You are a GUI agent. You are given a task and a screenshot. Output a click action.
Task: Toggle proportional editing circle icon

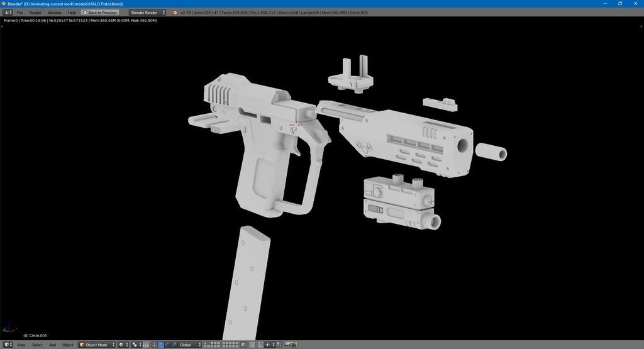click(x=252, y=345)
